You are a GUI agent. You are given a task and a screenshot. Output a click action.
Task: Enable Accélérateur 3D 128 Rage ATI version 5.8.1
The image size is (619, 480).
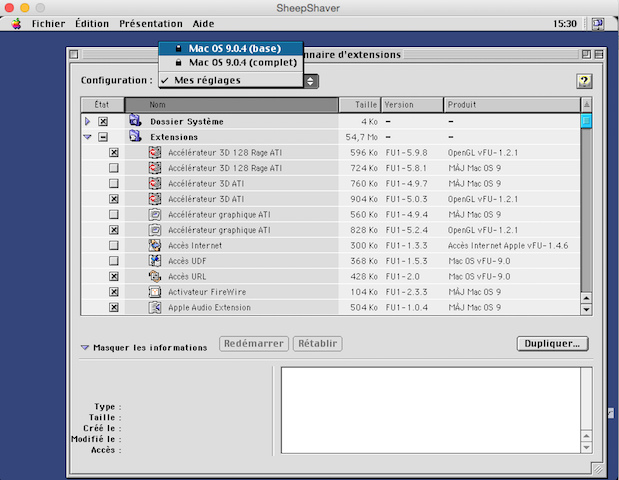[114, 168]
